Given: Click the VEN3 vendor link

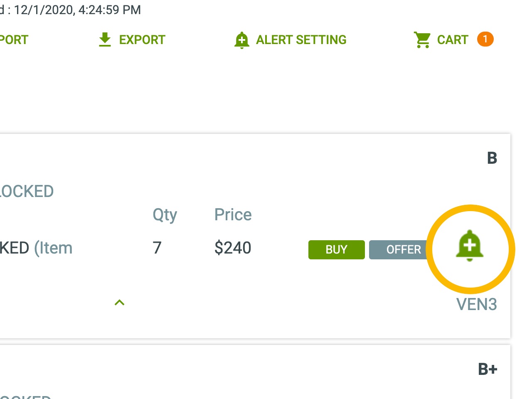Looking at the screenshot, I should click(x=477, y=305).
